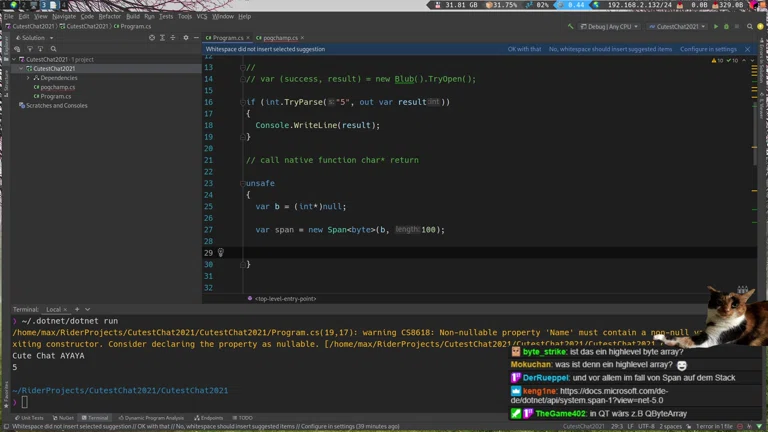Click the locate file target icon in Solution panel
Viewport: 768px width, 432px height.
click(x=152, y=38)
